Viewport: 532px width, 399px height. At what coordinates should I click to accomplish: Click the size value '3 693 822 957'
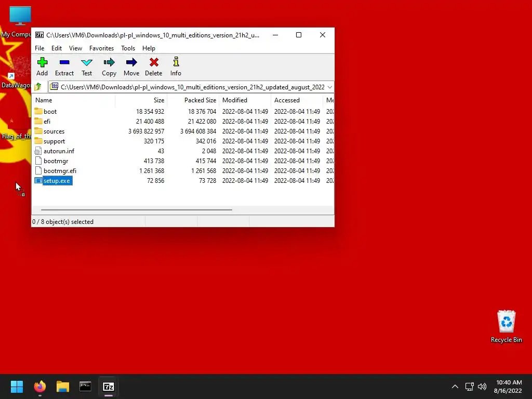click(146, 131)
